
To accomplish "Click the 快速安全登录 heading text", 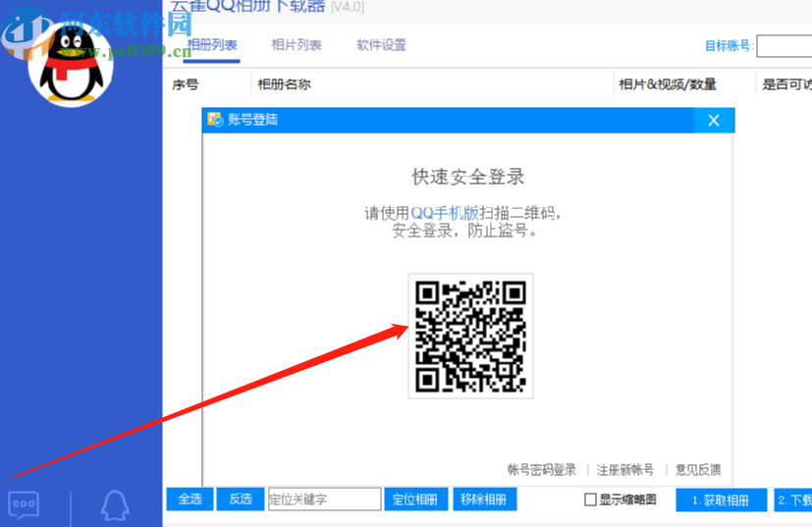I will (468, 177).
